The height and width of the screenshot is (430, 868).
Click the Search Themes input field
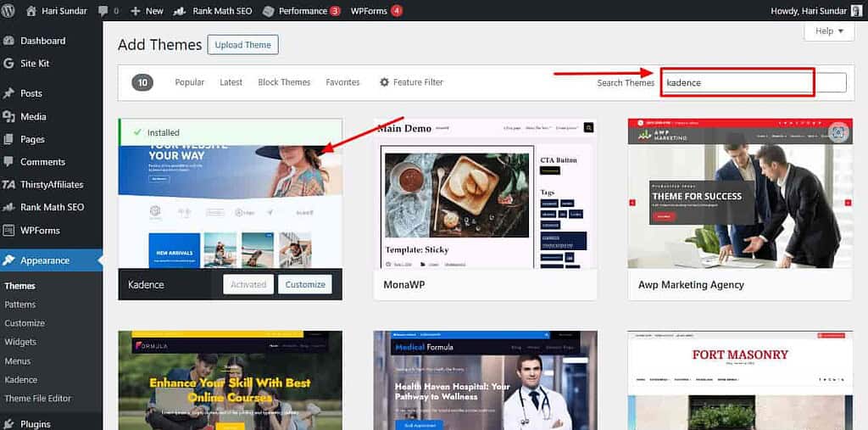pyautogui.click(x=754, y=82)
